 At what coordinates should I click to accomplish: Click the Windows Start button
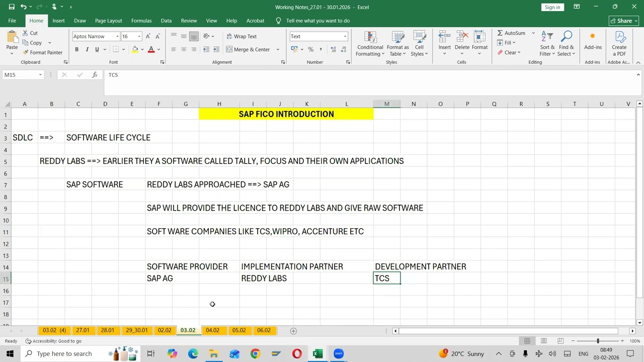pos(10,354)
